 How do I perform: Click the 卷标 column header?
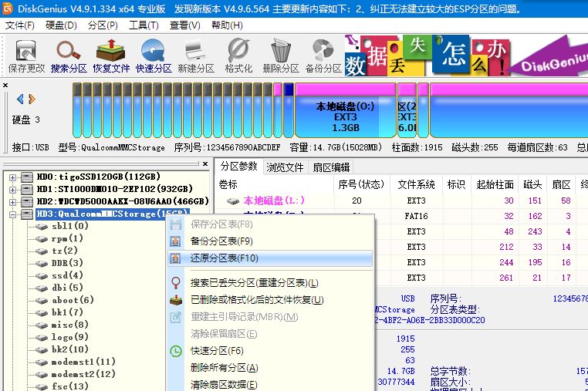228,184
